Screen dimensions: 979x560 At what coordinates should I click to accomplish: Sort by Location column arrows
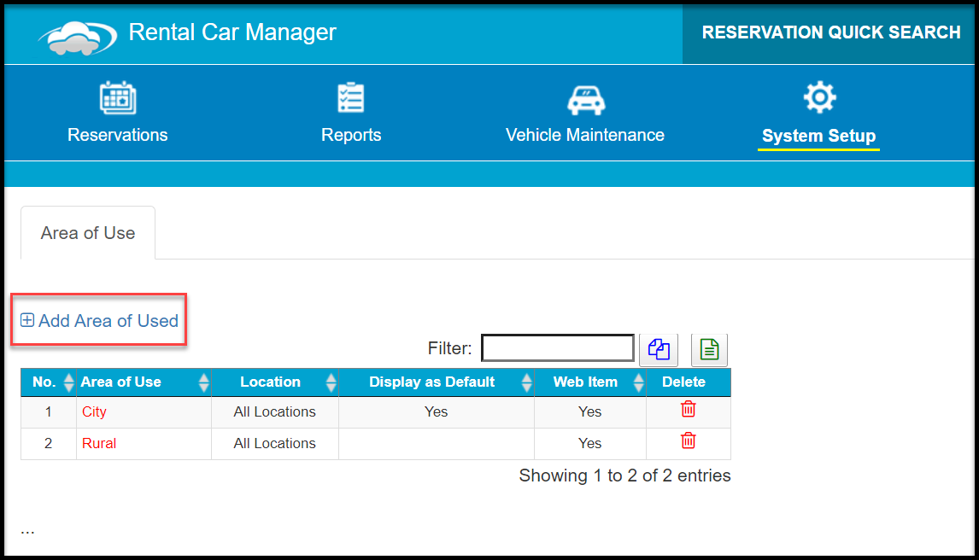(x=331, y=382)
